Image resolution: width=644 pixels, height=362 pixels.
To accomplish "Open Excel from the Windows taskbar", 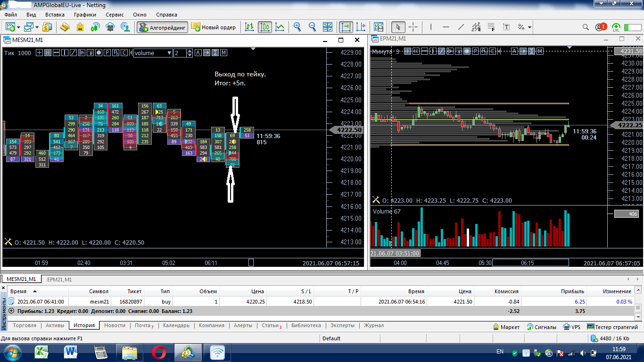I will tap(42, 352).
